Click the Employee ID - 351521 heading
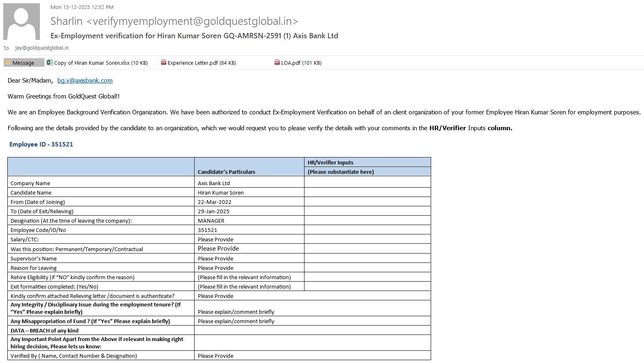Image resolution: width=644 pixels, height=363 pixels. click(41, 144)
